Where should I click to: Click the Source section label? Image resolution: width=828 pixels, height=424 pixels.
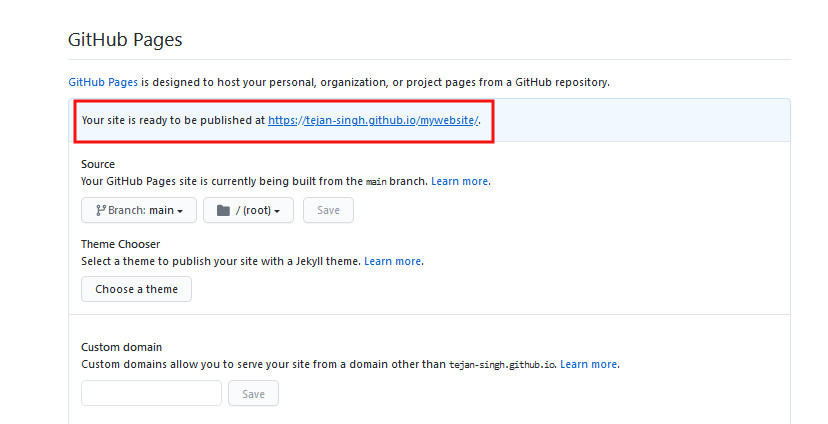tap(98, 164)
